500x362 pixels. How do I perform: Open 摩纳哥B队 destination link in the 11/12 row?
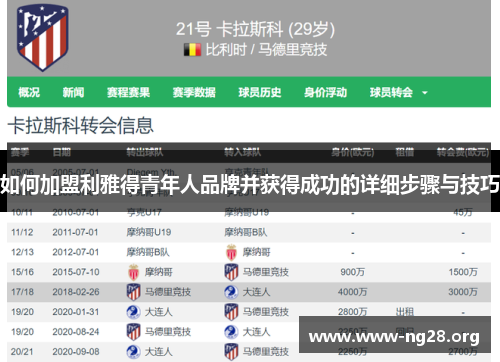tap(246, 232)
